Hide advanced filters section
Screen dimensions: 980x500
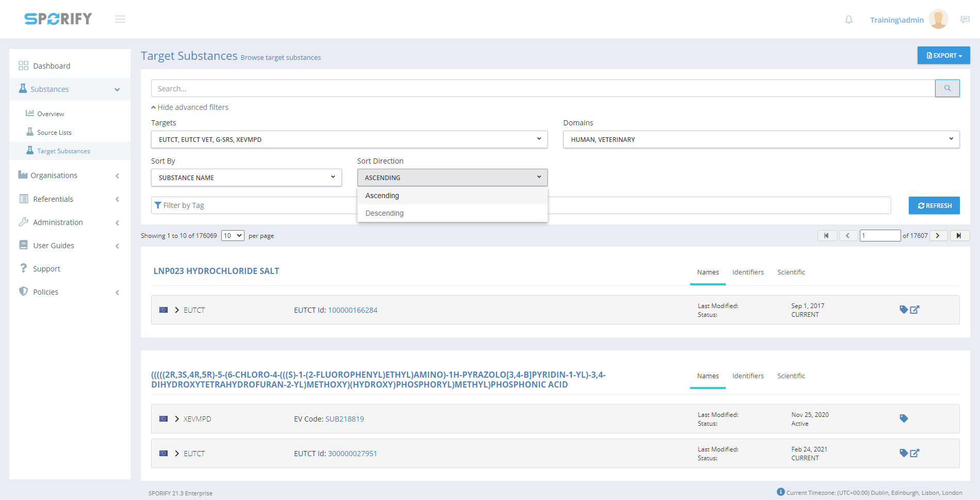190,107
